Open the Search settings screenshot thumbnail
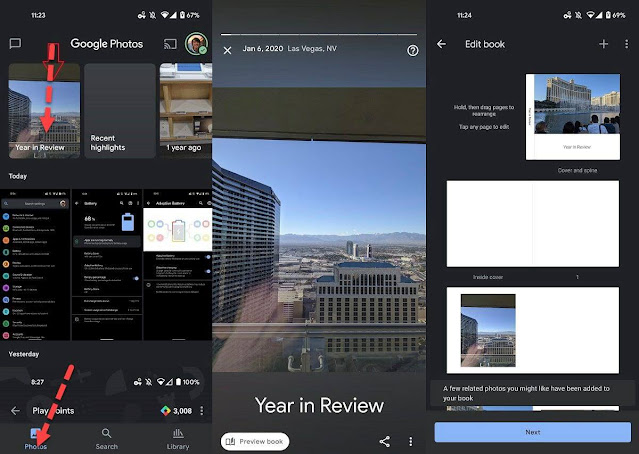This screenshot has height=454, width=639. point(35,264)
